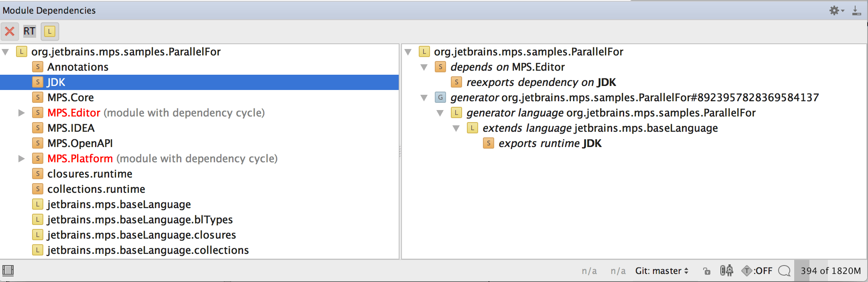Select jetbrains.mps.baseLanguage.closures in the list
The height and width of the screenshot is (282, 868).
pos(141,235)
